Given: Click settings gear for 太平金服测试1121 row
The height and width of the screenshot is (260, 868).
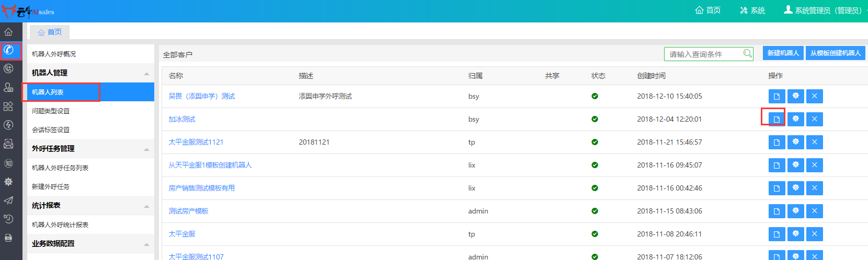Looking at the screenshot, I should pyautogui.click(x=795, y=142).
